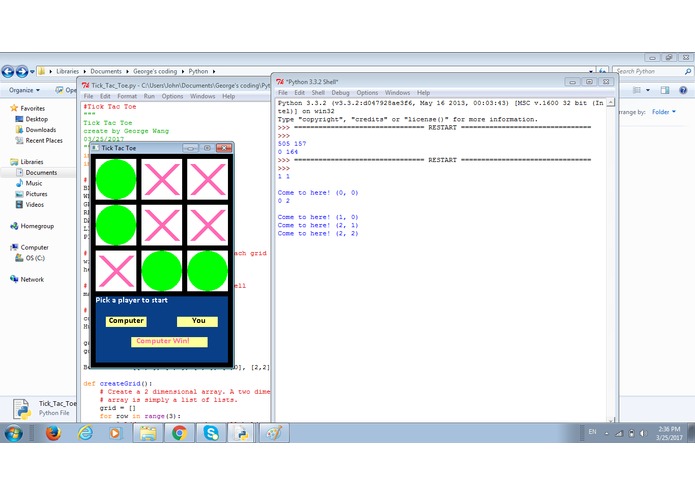Open Windows Media Player taskbar icon

click(115, 433)
